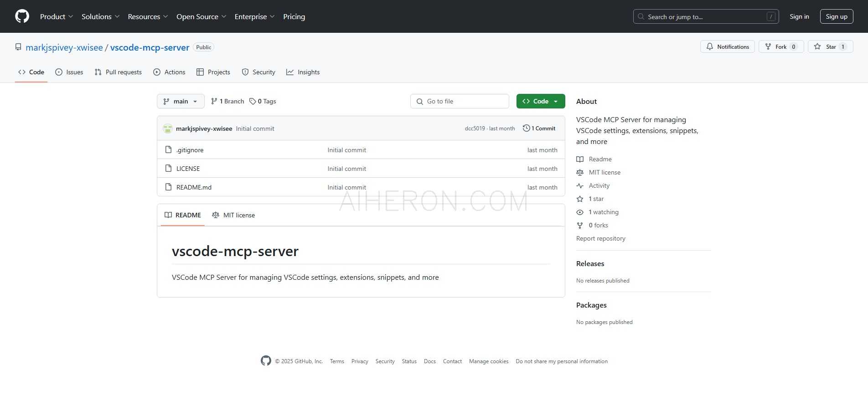Open the Readme link in About sidebar

[x=594, y=159]
